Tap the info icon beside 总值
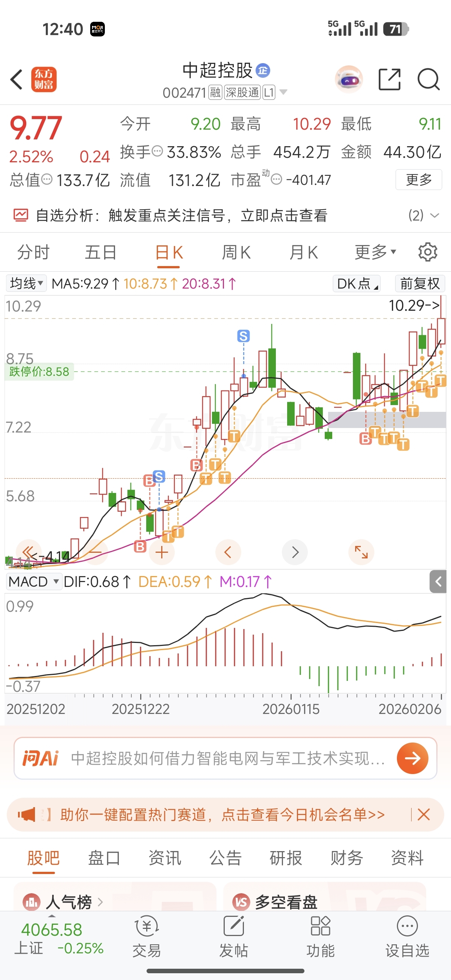This screenshot has height=980, width=451. coord(47,179)
